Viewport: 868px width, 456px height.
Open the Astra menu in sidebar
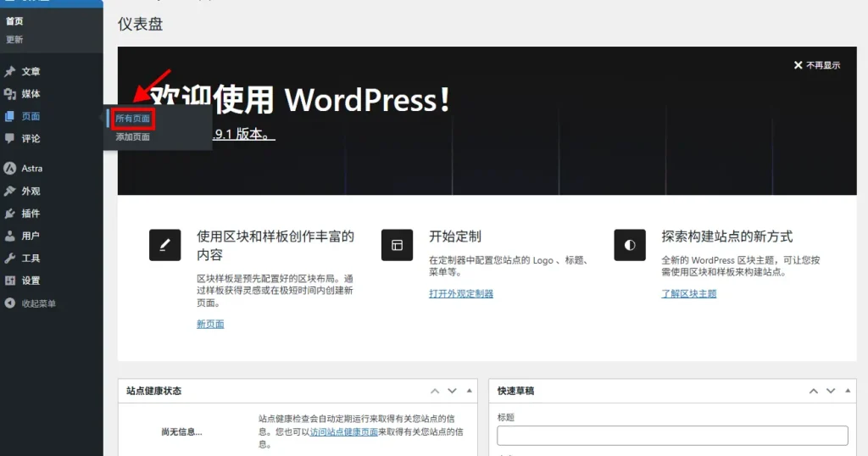coord(32,168)
